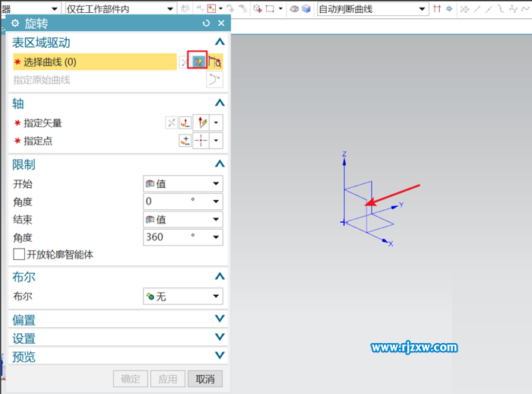Click the red-bordered selection filter icon in top toolbar
The image size is (532, 394).
[212, 8]
